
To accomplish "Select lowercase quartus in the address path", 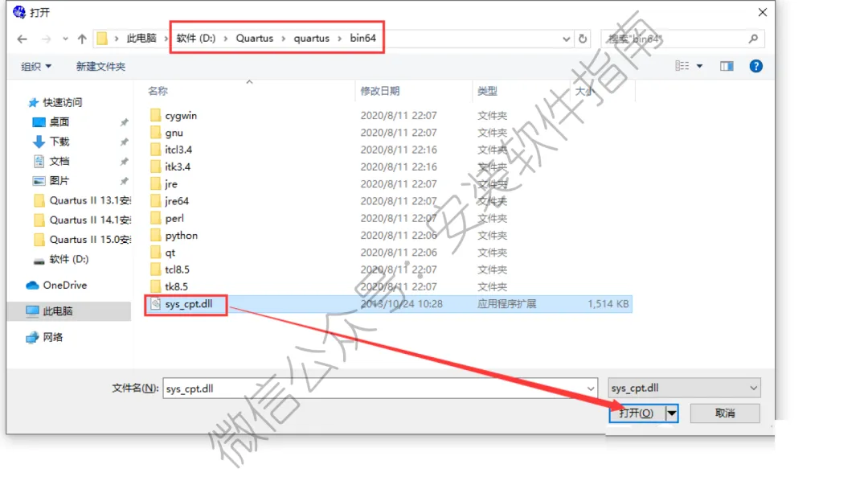I will click(x=311, y=39).
